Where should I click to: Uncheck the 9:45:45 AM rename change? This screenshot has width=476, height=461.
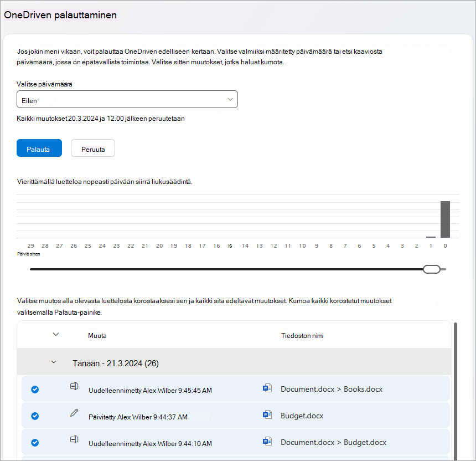pos(35,390)
